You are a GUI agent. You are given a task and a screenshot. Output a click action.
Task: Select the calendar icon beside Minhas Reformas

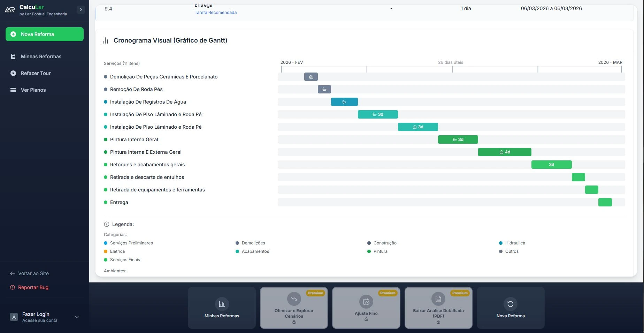pyautogui.click(x=13, y=56)
